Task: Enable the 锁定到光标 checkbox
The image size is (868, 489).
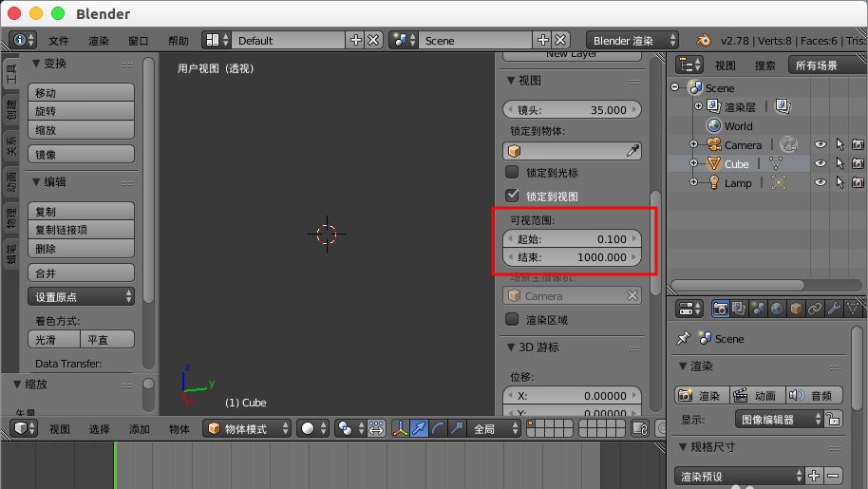Action: coord(513,173)
